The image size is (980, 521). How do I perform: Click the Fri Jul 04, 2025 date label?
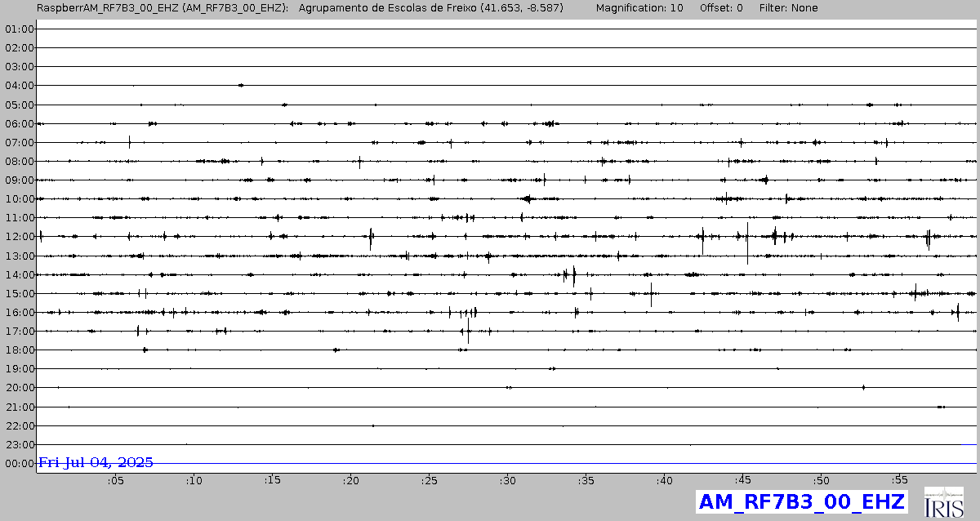[96, 462]
